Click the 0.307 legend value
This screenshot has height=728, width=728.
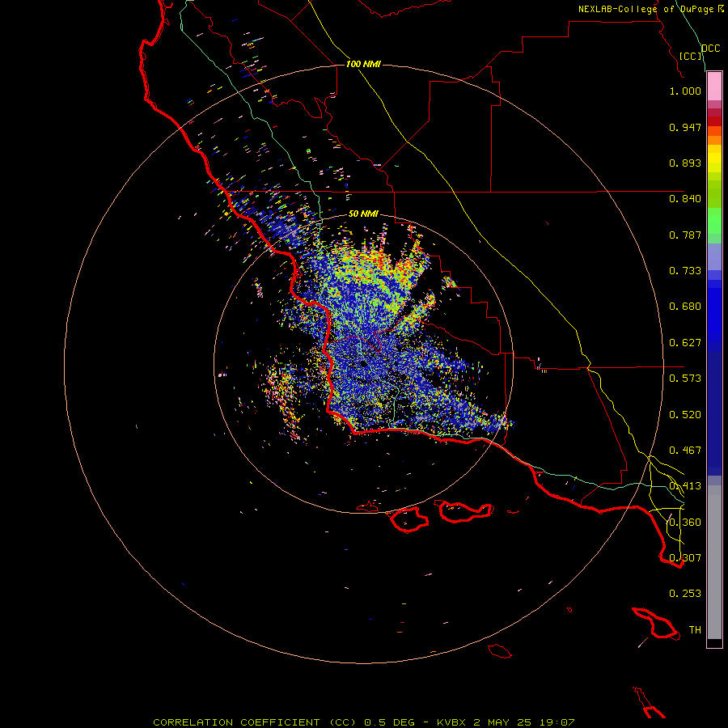tap(685, 557)
